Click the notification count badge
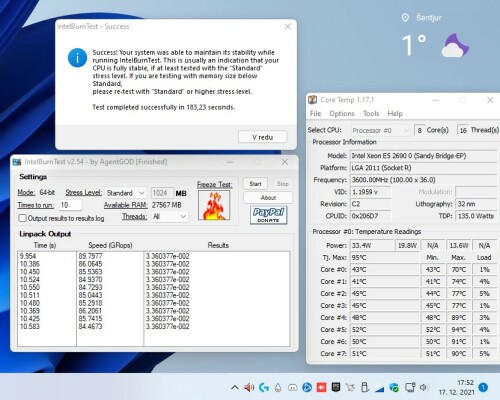 (x=483, y=387)
